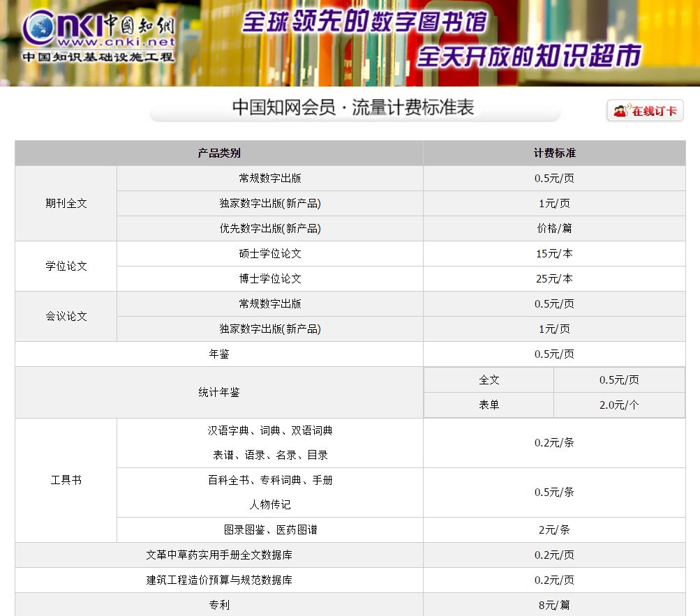The height and width of the screenshot is (616, 700).
Task: Click the 统计年鉴 row label
Action: click(217, 392)
